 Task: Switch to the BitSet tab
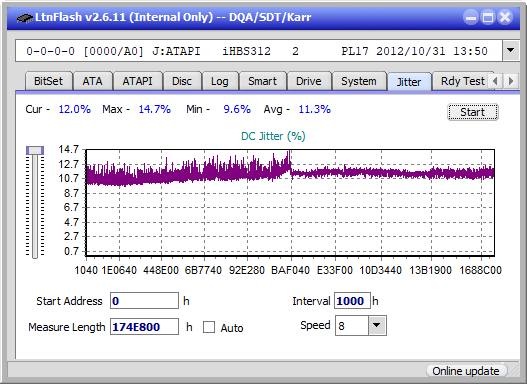[x=48, y=81]
